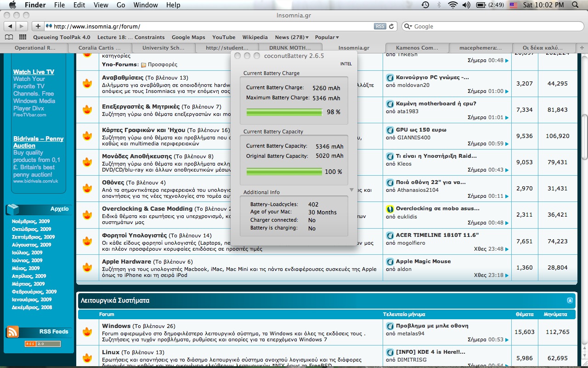Click the Current Battery Charge progress bar
This screenshot has width=588, height=368.
(x=284, y=112)
